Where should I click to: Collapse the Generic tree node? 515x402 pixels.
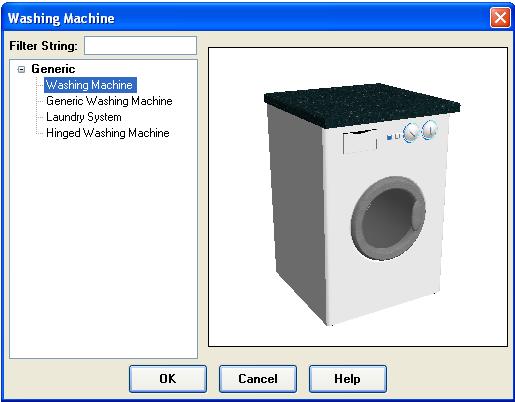pos(21,69)
